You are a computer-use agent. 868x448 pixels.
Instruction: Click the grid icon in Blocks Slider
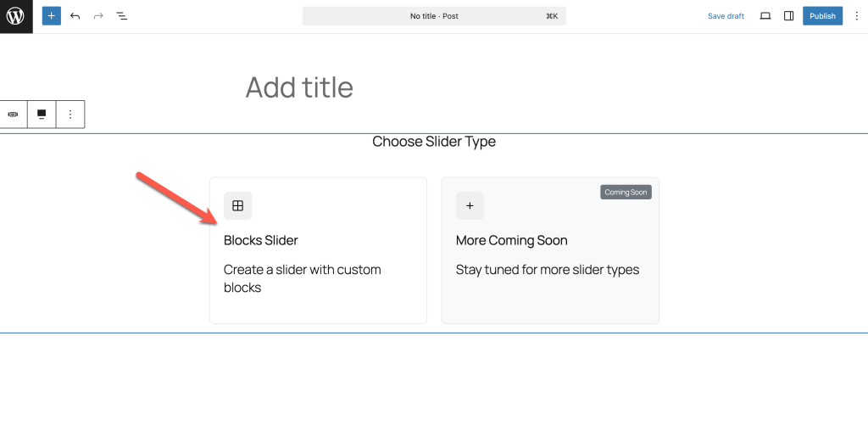pos(238,206)
